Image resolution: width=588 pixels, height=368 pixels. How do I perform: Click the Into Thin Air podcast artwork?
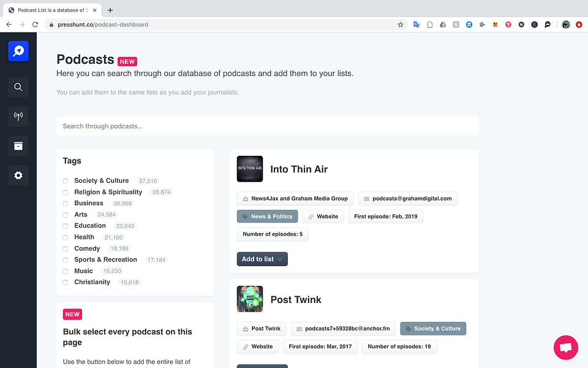[x=250, y=169]
